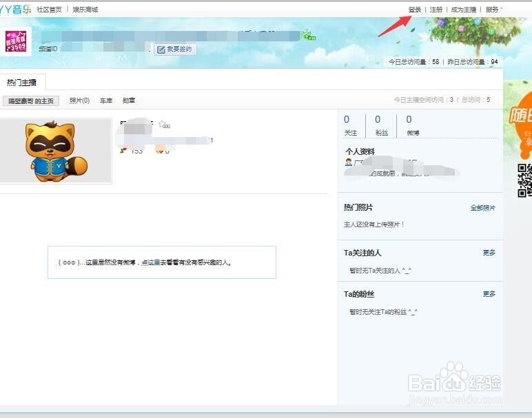
Task: Switch to the 勋章 tab
Action: (129, 101)
